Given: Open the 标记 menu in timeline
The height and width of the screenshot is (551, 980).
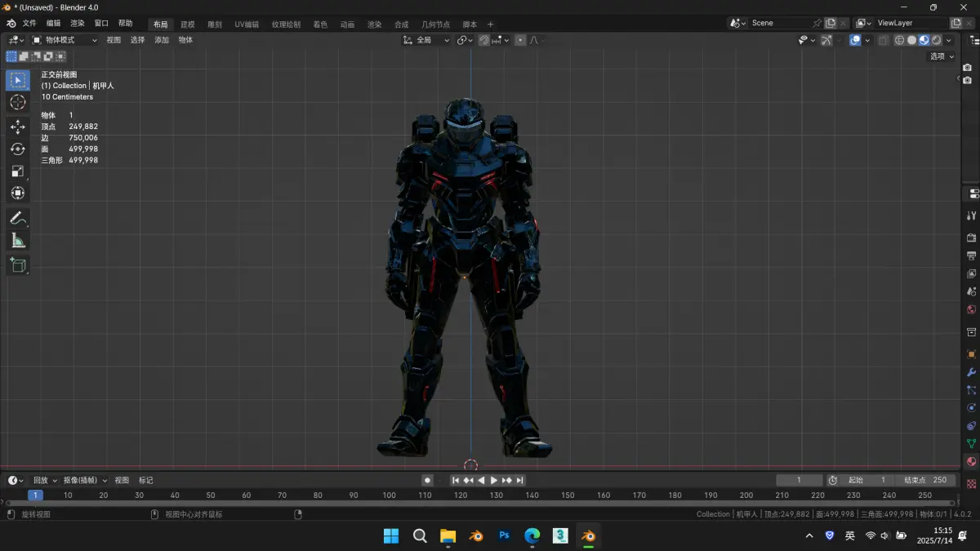Looking at the screenshot, I should [145, 481].
